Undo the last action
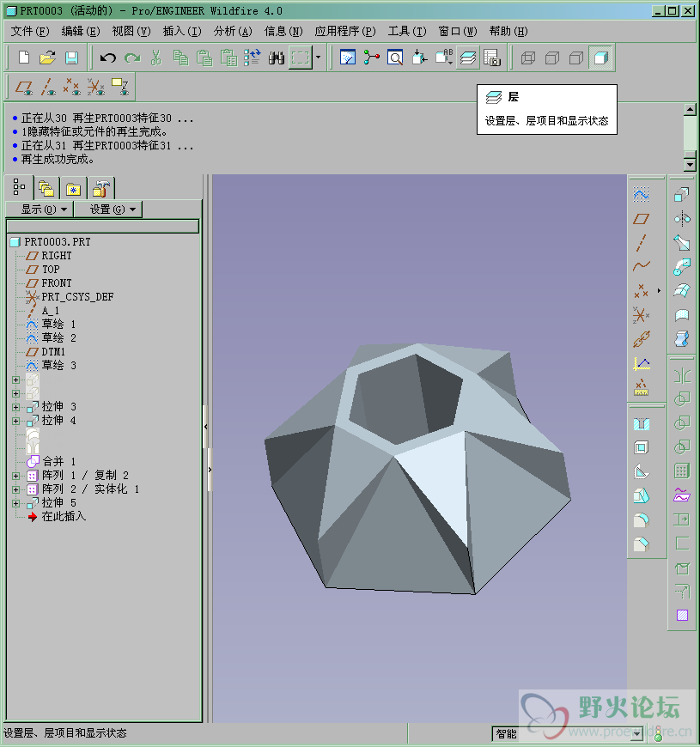The width and height of the screenshot is (700, 747). (x=108, y=58)
